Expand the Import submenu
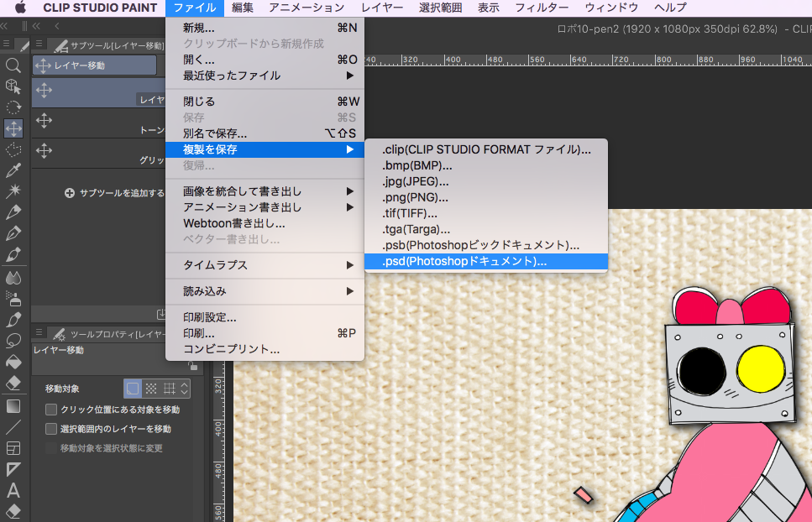Viewport: 812px width, 522px height. pos(265,291)
